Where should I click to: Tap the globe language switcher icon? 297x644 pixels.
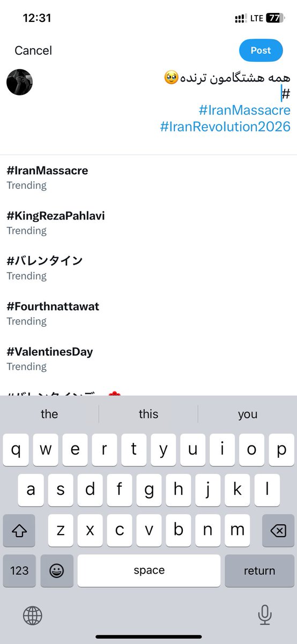click(x=33, y=615)
